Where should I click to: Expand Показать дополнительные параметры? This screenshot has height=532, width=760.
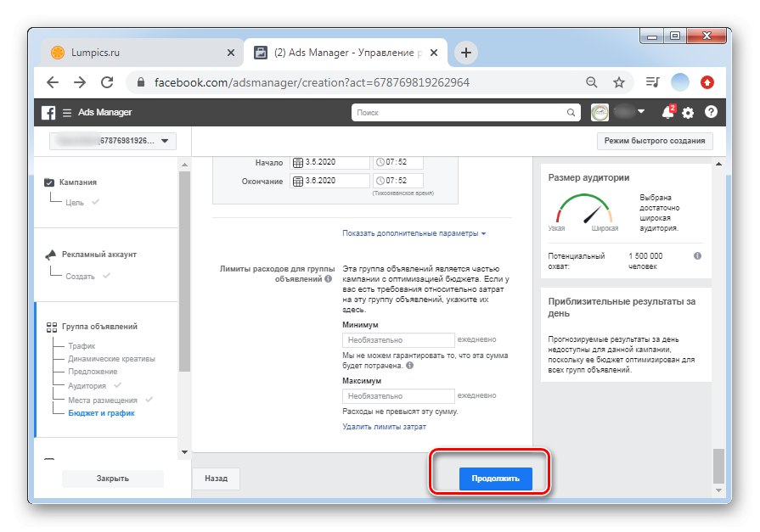pos(414,233)
